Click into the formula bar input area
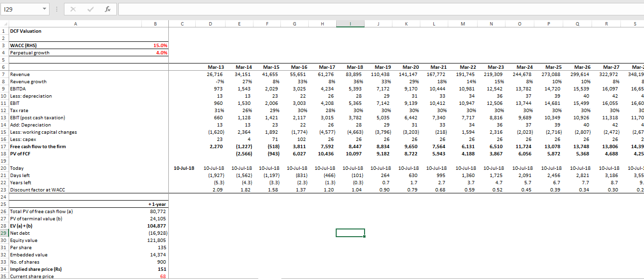 click(380, 10)
